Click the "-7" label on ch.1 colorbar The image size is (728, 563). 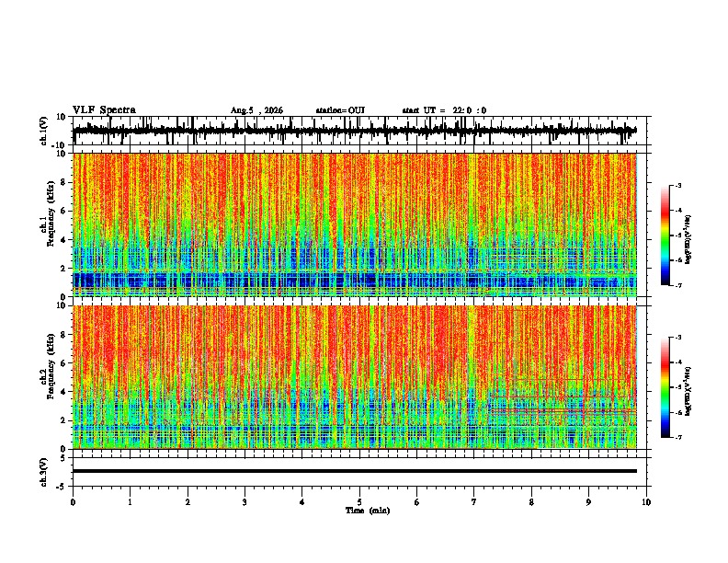tap(678, 285)
